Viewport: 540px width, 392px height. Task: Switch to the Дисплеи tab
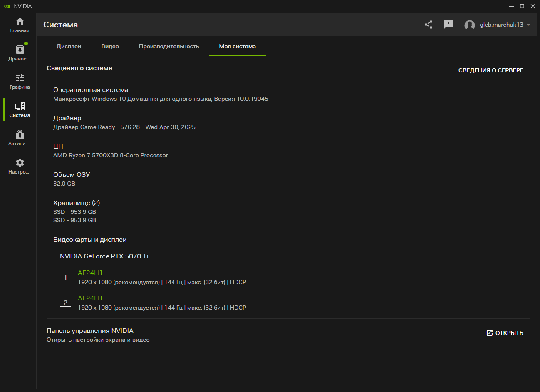pos(69,46)
